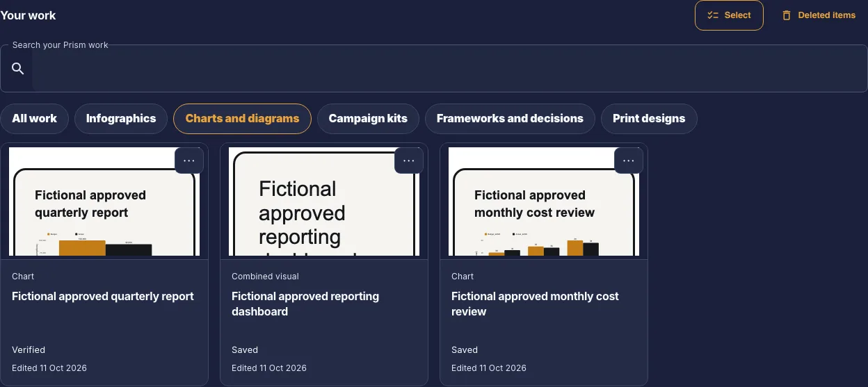
Task: Open the monthly cost review thumbnail preview
Action: pyautogui.click(x=544, y=201)
